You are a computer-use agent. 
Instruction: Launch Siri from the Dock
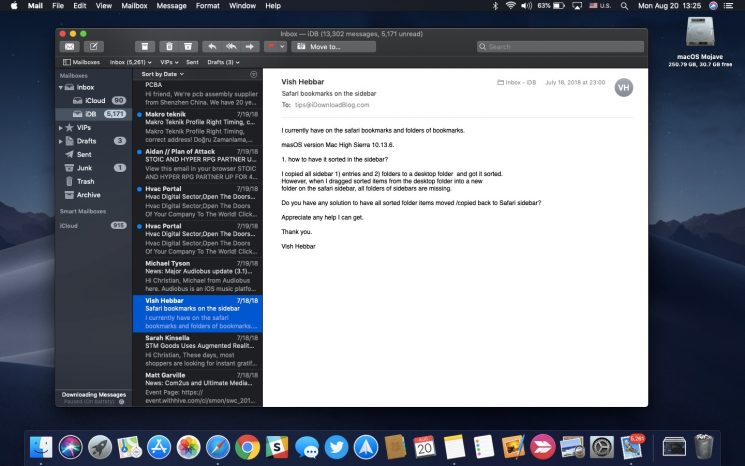pos(70,447)
